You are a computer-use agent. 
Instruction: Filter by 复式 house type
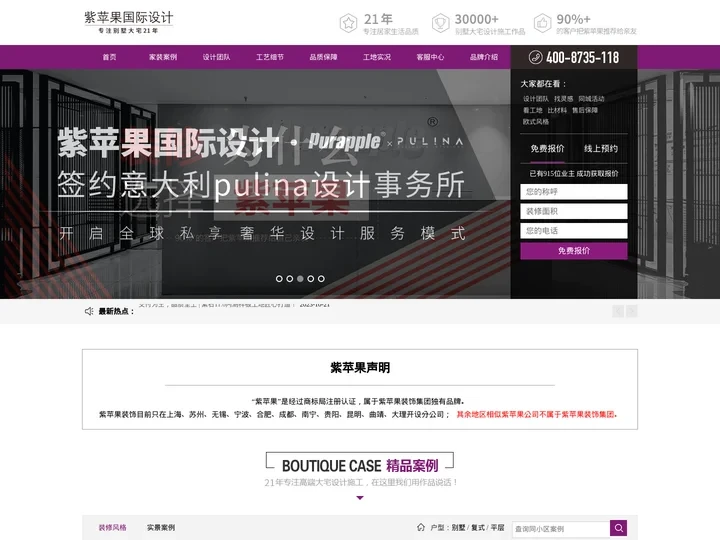coord(478,528)
